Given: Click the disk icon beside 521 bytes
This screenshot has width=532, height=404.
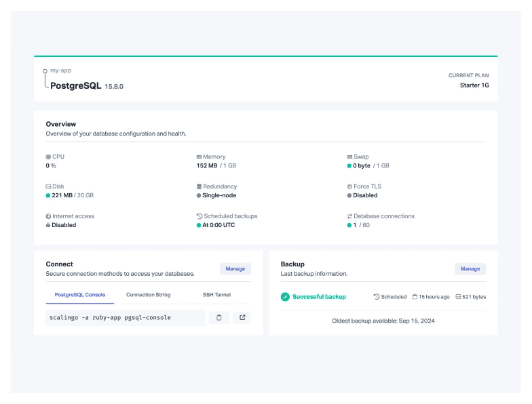Looking at the screenshot, I should tap(458, 297).
